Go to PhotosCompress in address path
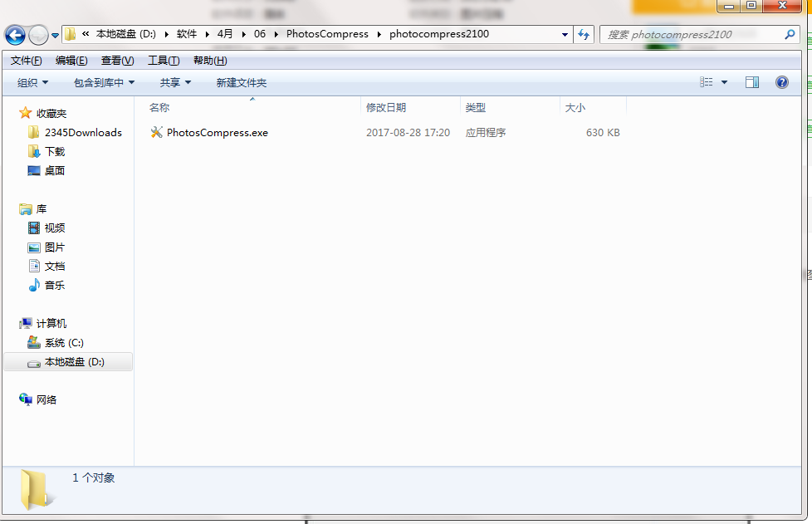The width and height of the screenshot is (812, 524). coord(327,34)
